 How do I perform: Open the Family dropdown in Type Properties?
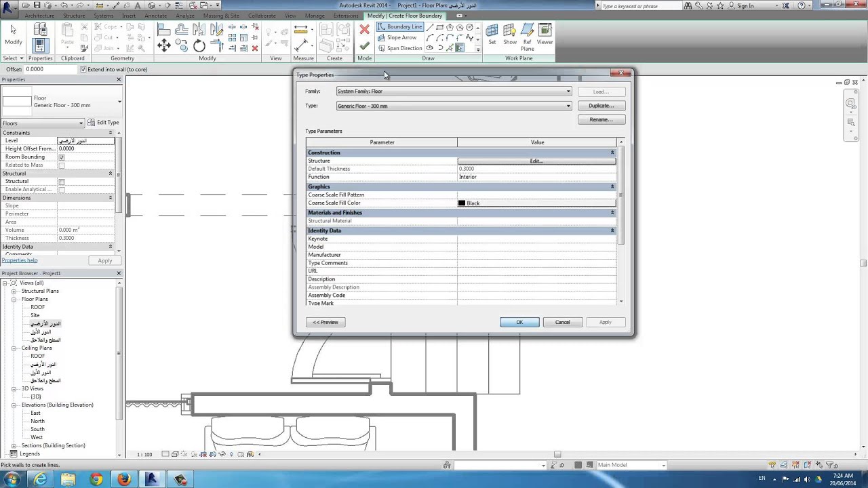click(454, 91)
